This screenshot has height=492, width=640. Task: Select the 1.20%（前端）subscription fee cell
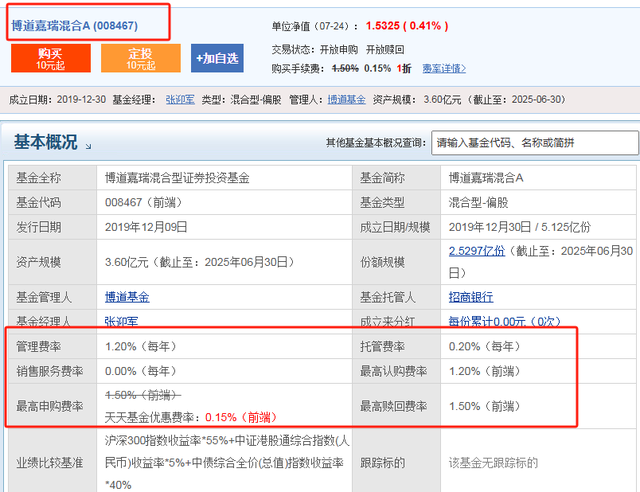point(538,371)
